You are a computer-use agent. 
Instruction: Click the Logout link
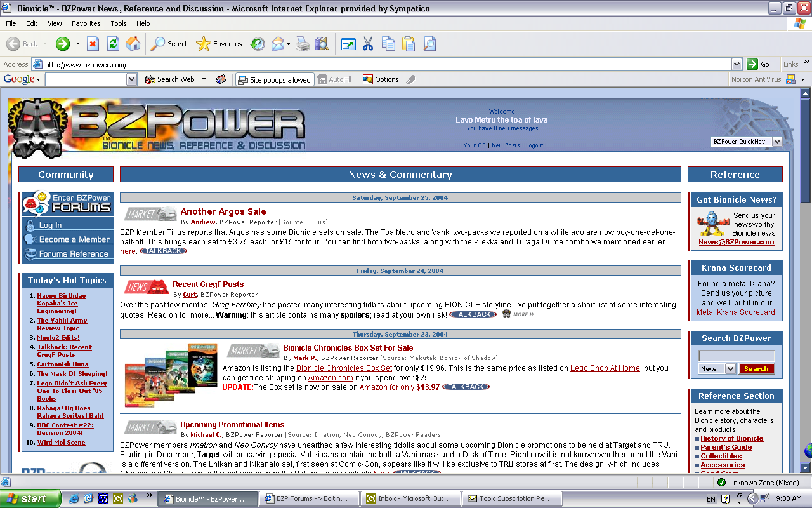(534, 145)
